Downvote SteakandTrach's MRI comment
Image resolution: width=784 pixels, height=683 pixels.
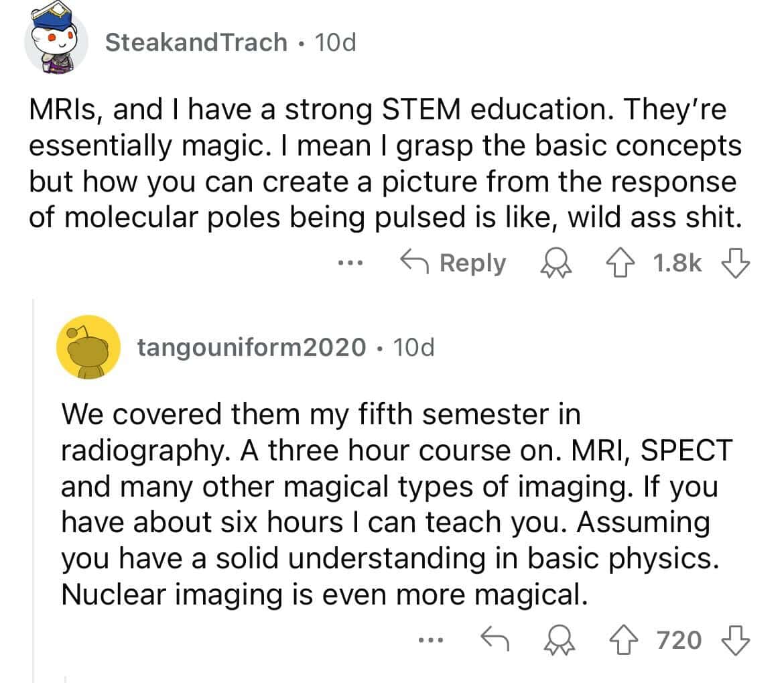pyautogui.click(x=738, y=263)
